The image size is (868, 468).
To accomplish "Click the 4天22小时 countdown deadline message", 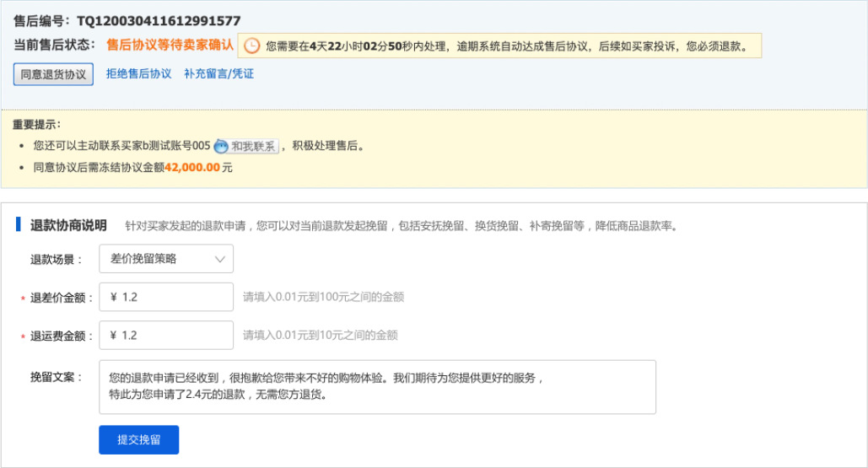I will 506,46.
